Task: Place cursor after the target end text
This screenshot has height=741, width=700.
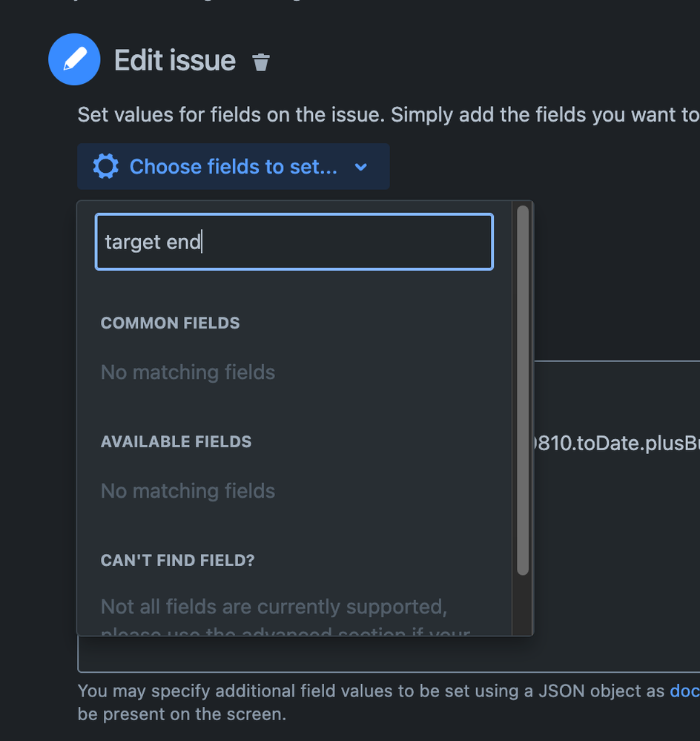Action: [x=202, y=241]
